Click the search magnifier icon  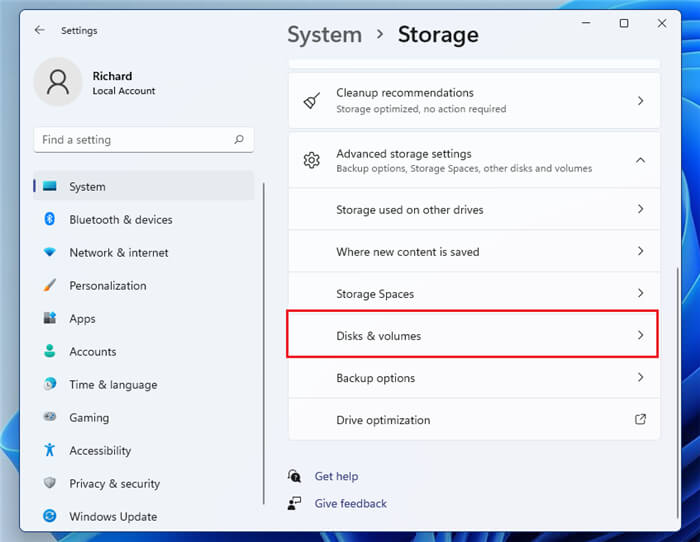(239, 139)
